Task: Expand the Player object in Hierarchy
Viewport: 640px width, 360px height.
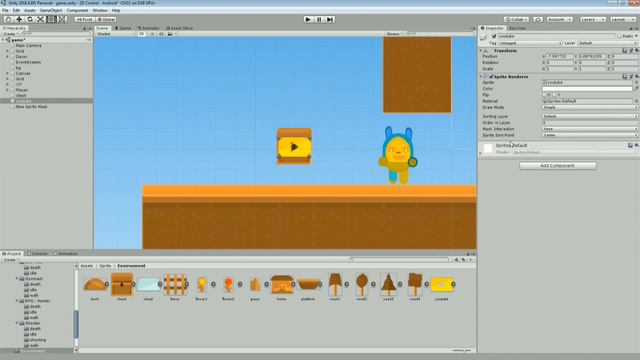Action: coord(7,90)
